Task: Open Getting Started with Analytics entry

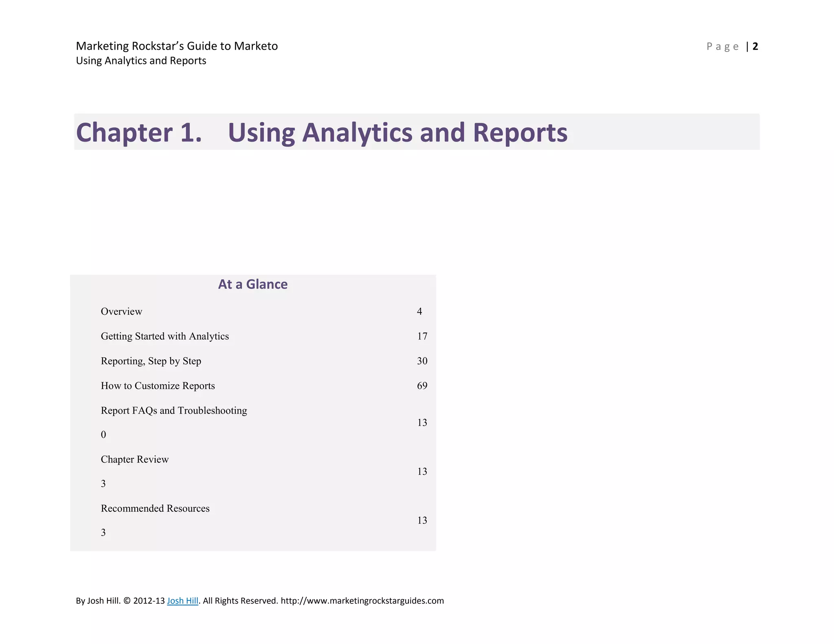Action: coord(165,336)
